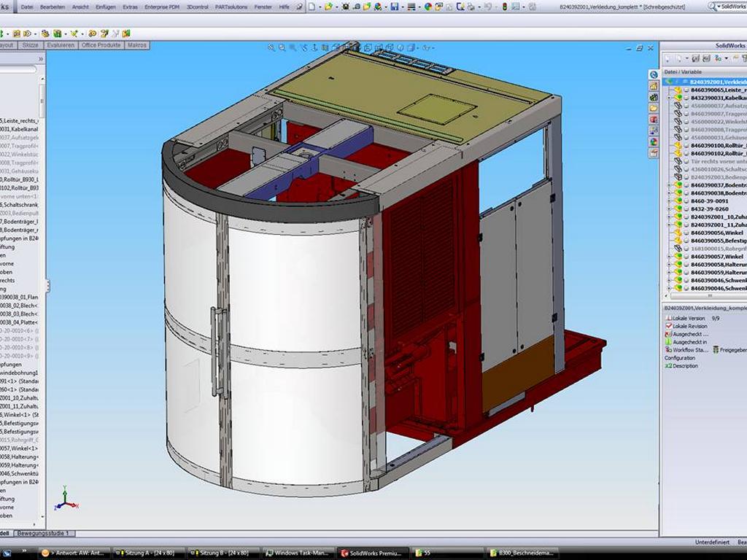The image size is (747, 560).
Task: Open B300_Beschneidema taskbar button
Action: [522, 553]
